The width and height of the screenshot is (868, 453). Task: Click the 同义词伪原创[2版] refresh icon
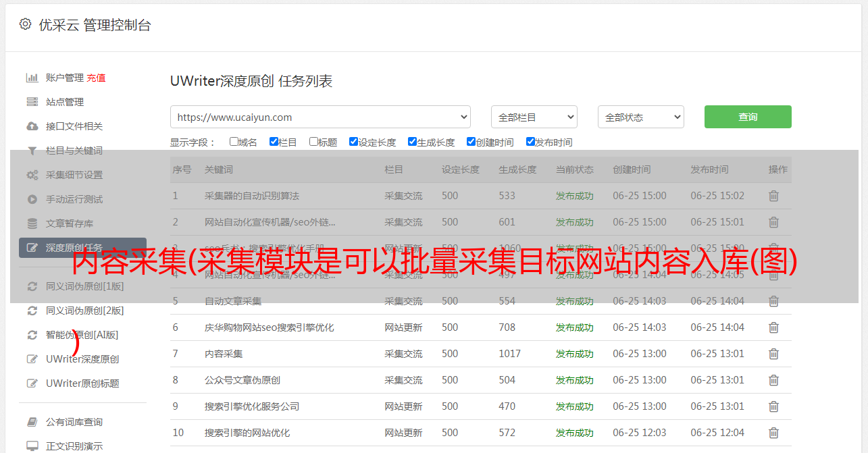32,311
